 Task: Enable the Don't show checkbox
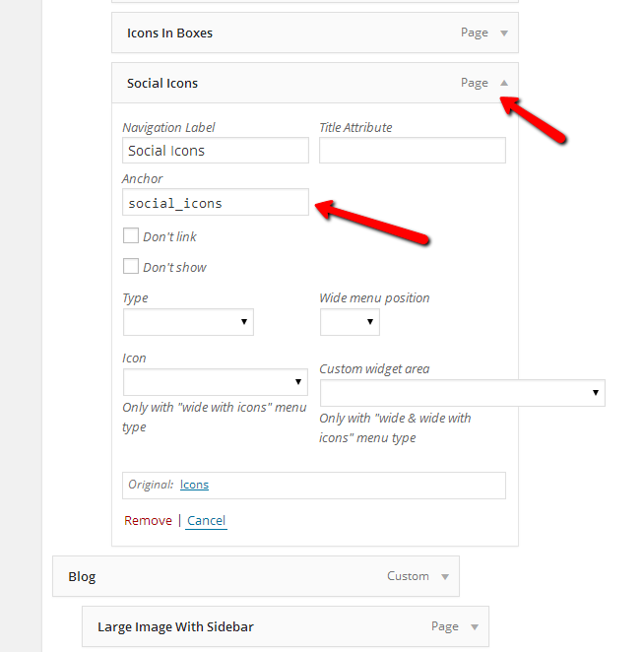click(130, 266)
